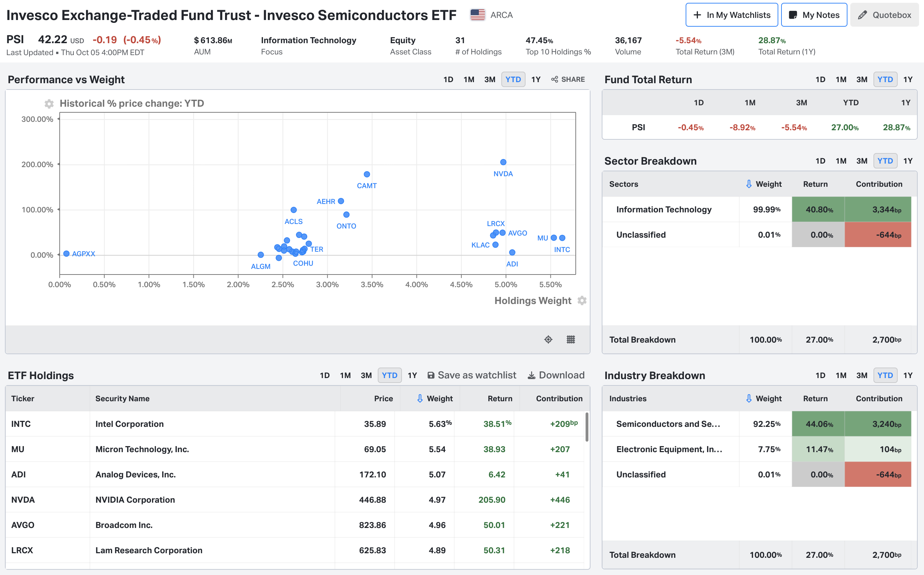Select 1Y period in Industry Breakdown

tap(908, 375)
